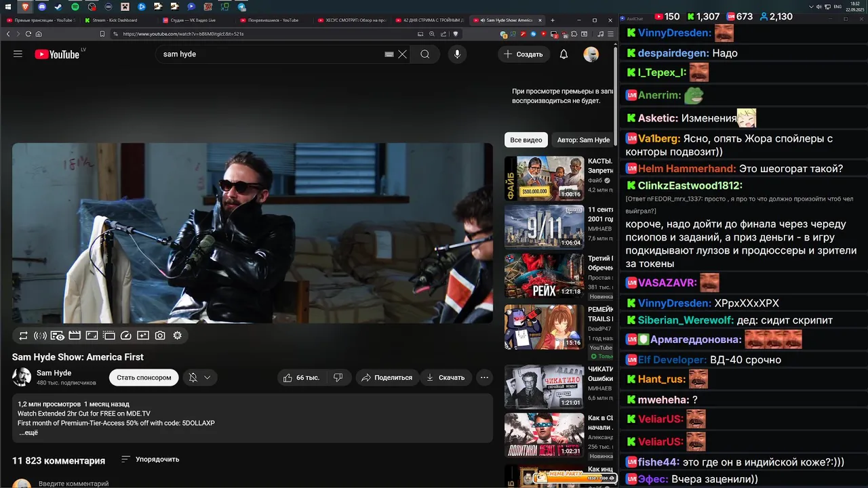Open enhancer settings gear under player
The width and height of the screenshot is (868, 488).
pos(178,335)
